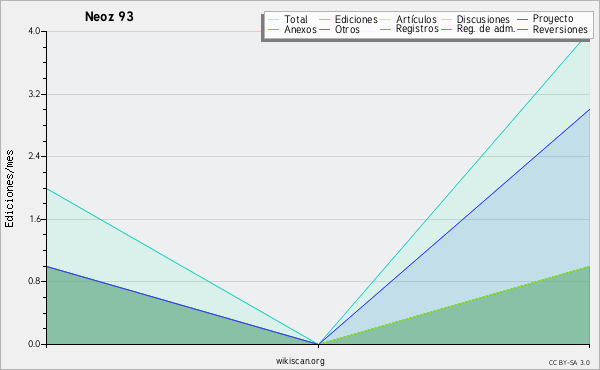The width and height of the screenshot is (600, 370).
Task: Click the 1.6 y-axis value
Action: tap(34, 219)
